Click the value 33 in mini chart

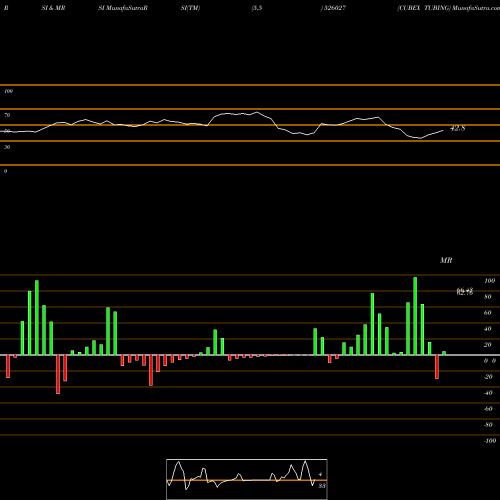[322, 486]
